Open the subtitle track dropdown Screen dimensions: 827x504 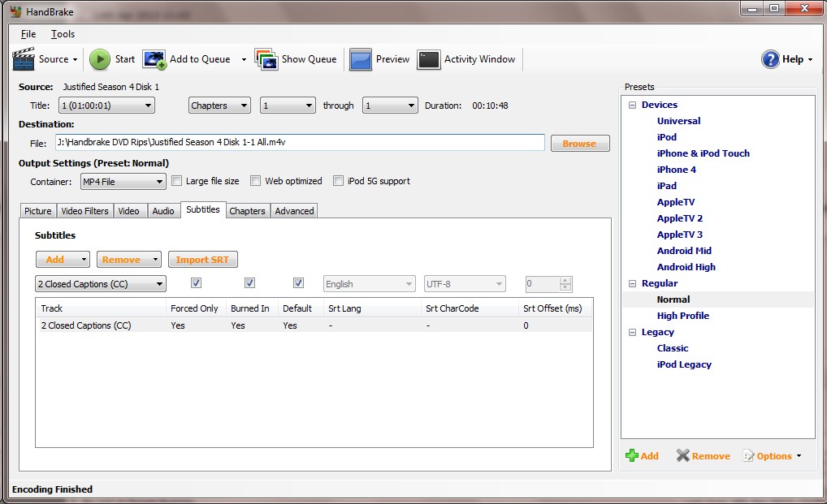click(101, 284)
